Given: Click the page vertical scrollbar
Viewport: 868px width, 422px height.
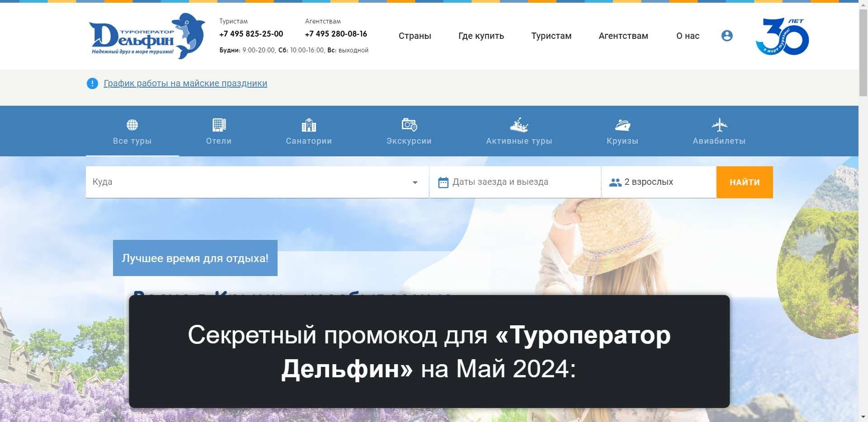Looking at the screenshot, I should pos(863,226).
